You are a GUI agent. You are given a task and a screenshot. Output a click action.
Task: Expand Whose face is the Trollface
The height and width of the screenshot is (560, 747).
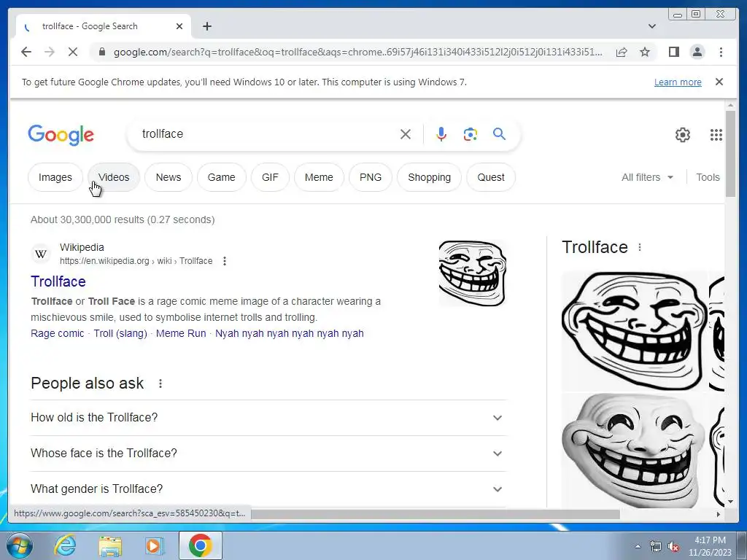coord(268,454)
